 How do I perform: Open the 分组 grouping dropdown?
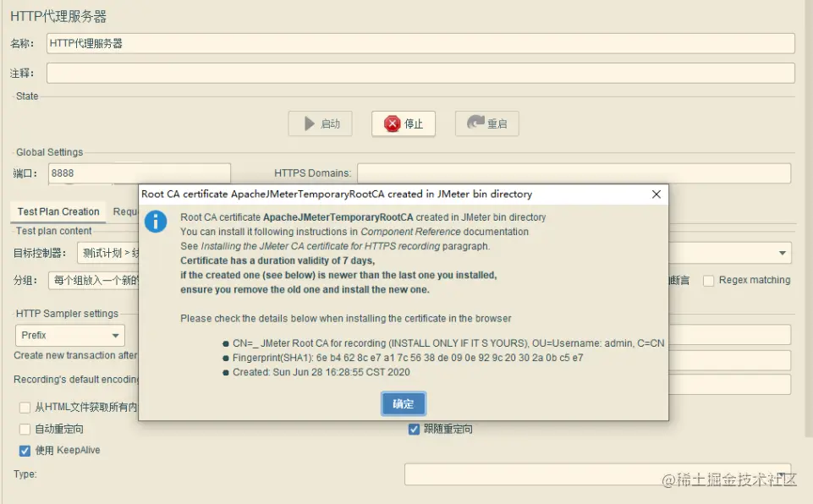coord(93,281)
